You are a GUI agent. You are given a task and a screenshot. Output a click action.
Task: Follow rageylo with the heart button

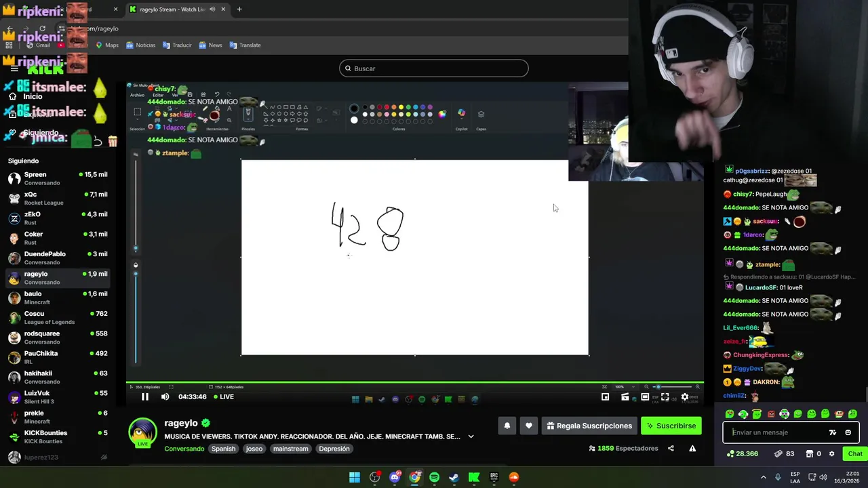pos(529,426)
